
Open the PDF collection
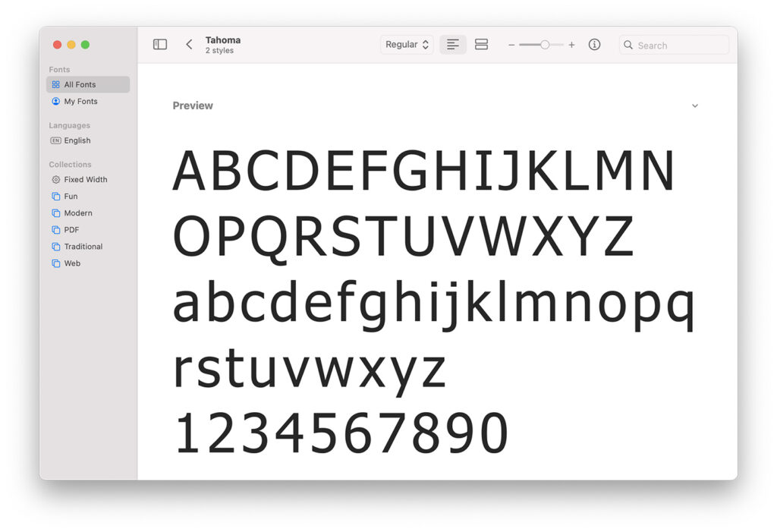55,229
